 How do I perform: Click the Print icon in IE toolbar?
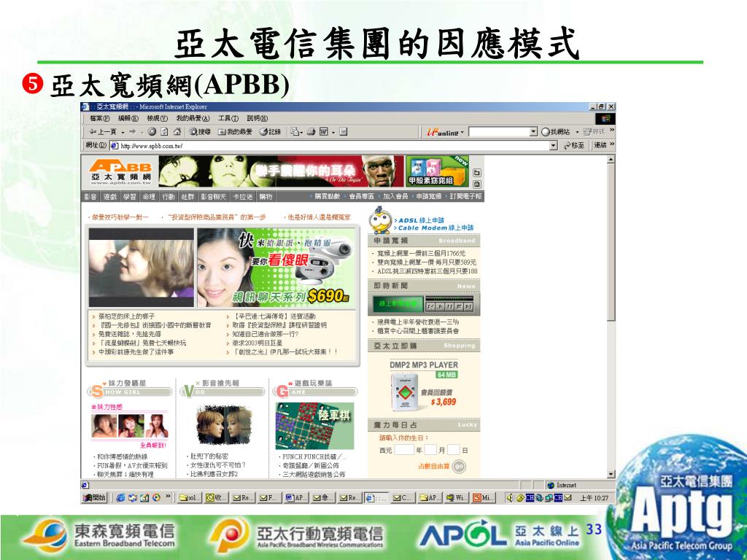coord(311,132)
